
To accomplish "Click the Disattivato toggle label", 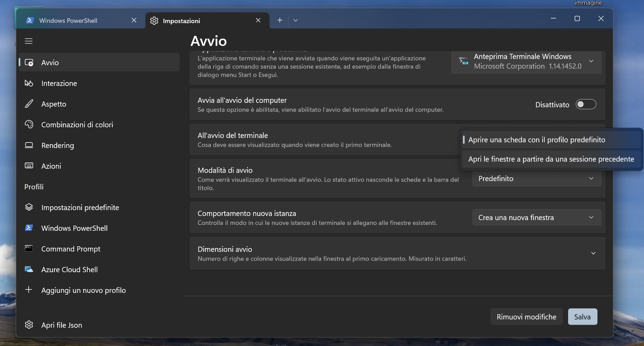I will [x=552, y=105].
